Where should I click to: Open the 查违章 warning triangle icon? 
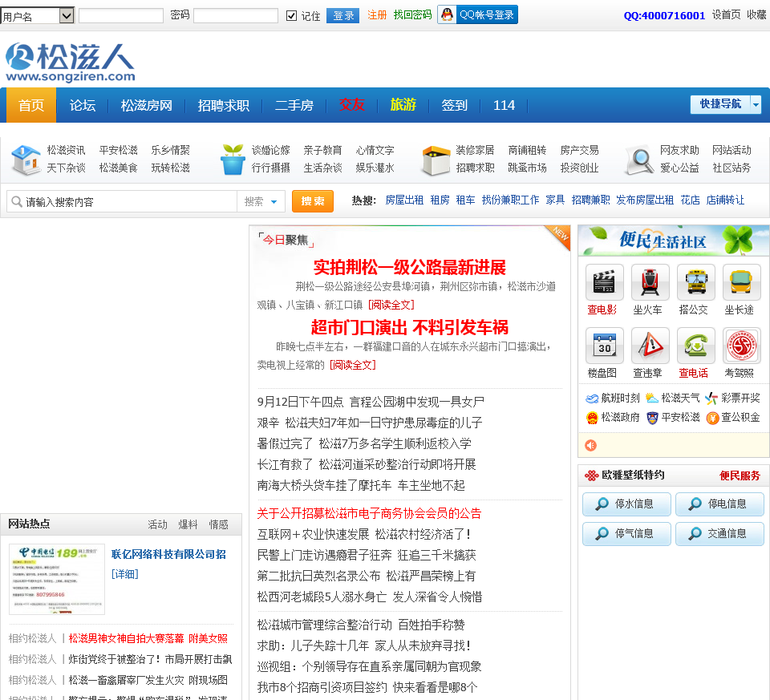650,346
